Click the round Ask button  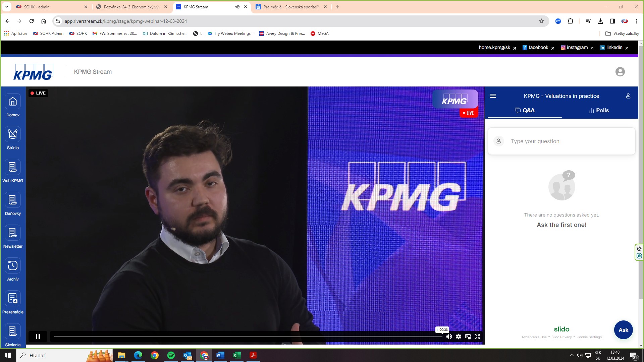click(x=623, y=330)
